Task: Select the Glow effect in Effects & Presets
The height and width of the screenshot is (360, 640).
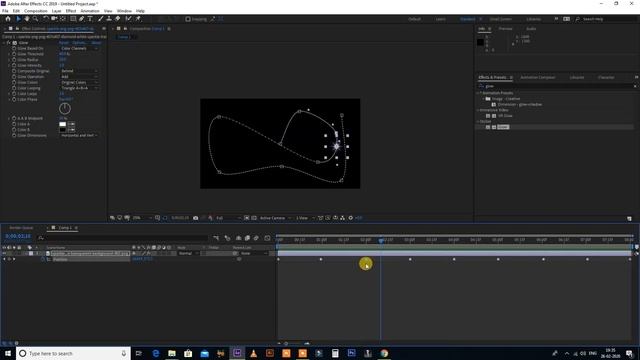Action: coord(503,127)
